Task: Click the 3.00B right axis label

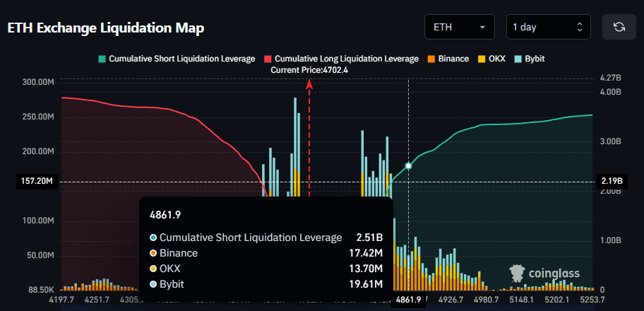Action: [x=610, y=141]
